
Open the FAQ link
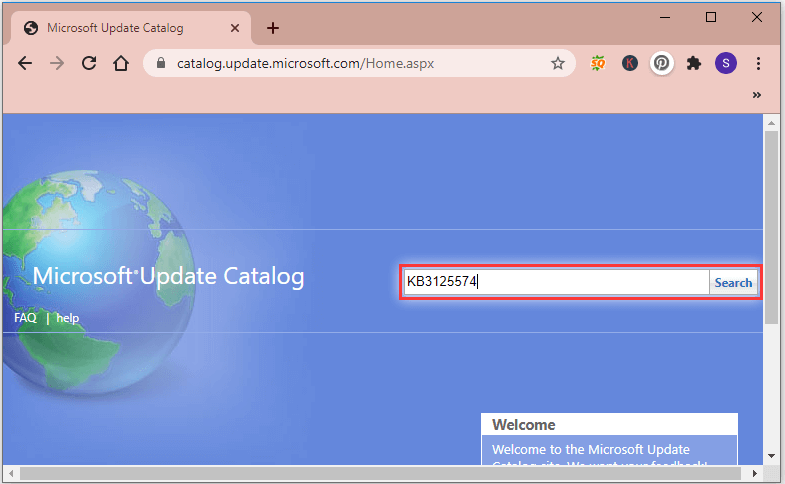(25, 318)
